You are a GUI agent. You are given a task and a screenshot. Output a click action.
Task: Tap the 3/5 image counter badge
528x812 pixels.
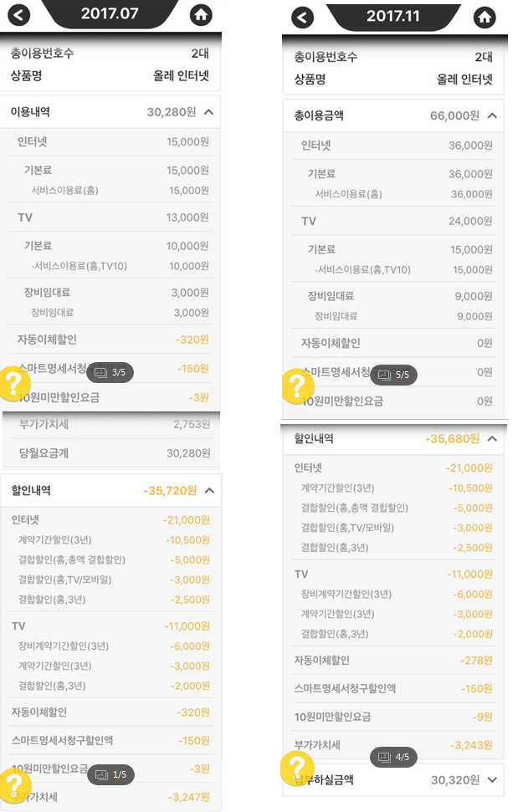pyautogui.click(x=110, y=371)
